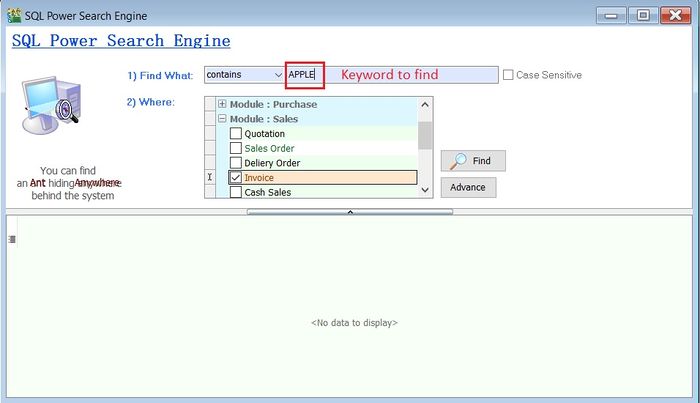Collapse the Module : Sales node
The image size is (700, 403).
(222, 119)
